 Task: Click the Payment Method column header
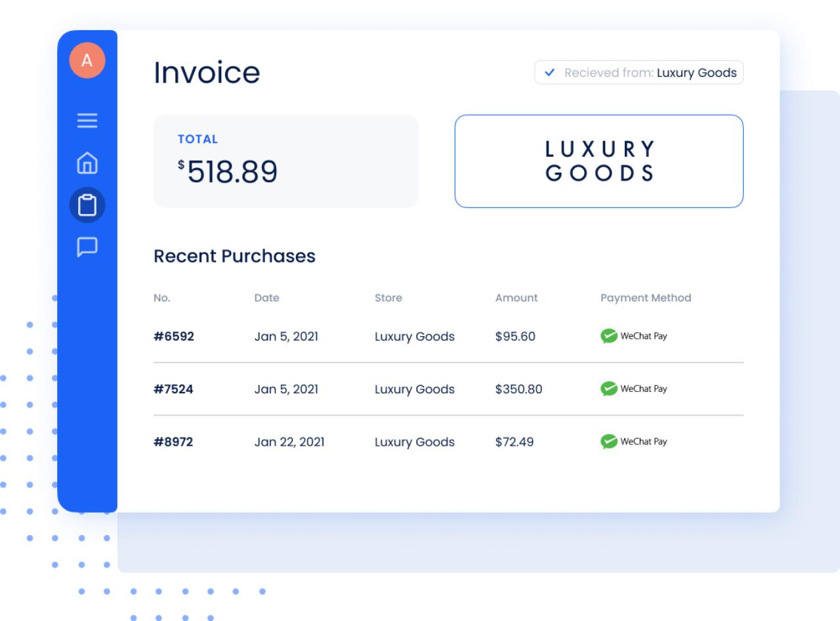click(646, 298)
